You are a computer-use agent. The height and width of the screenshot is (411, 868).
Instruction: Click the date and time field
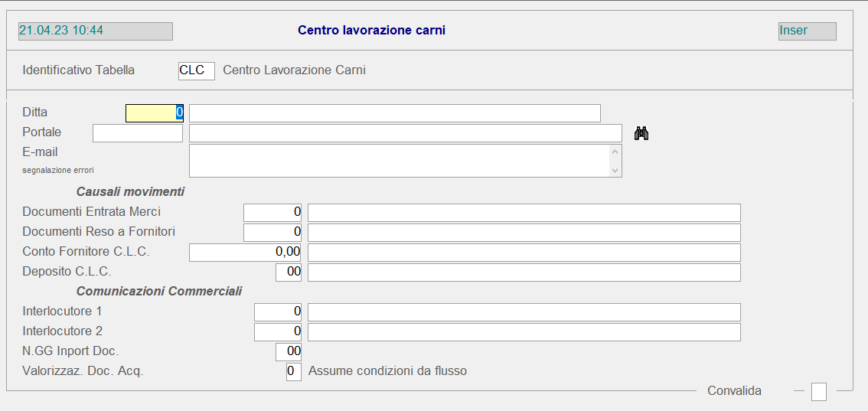point(95,31)
